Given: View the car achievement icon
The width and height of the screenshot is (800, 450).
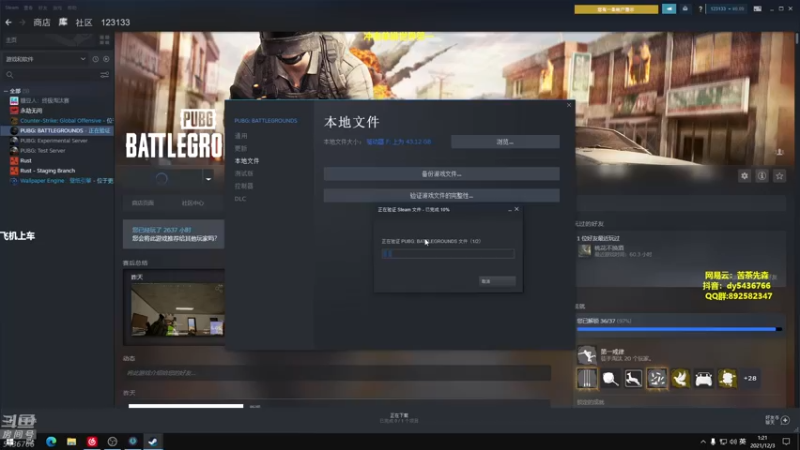Looking at the screenshot, I should pyautogui.click(x=704, y=379).
